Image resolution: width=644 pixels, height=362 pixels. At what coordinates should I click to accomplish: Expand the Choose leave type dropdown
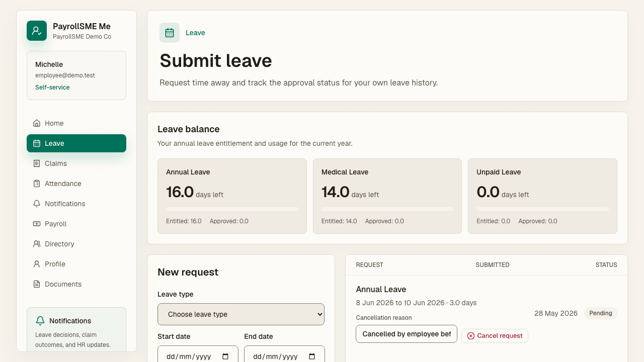(x=241, y=314)
